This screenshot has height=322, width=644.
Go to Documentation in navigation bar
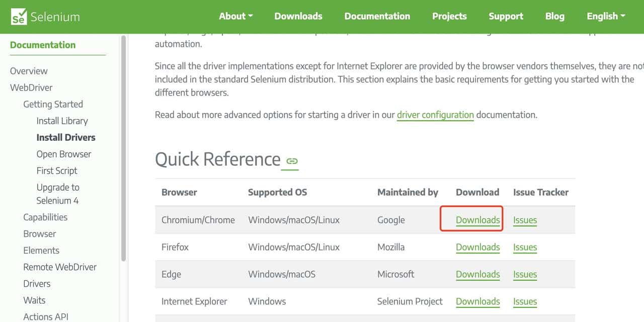pyautogui.click(x=377, y=16)
